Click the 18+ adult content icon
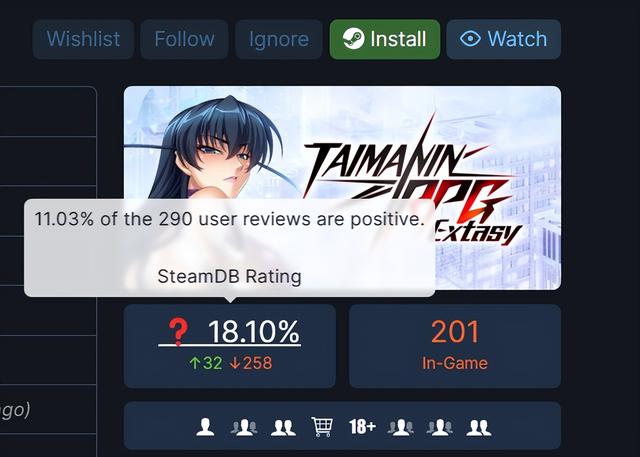This screenshot has width=640, height=457. 362,427
